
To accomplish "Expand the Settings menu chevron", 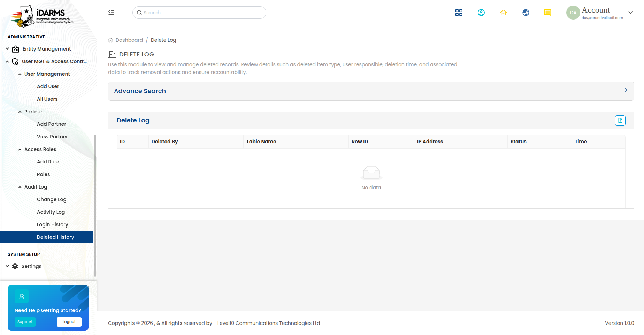I will 7,266.
